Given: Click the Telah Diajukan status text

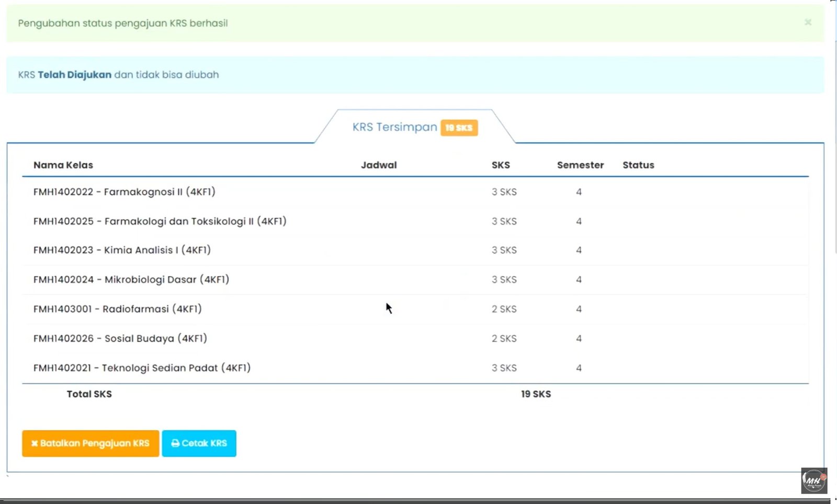Looking at the screenshot, I should click(74, 75).
